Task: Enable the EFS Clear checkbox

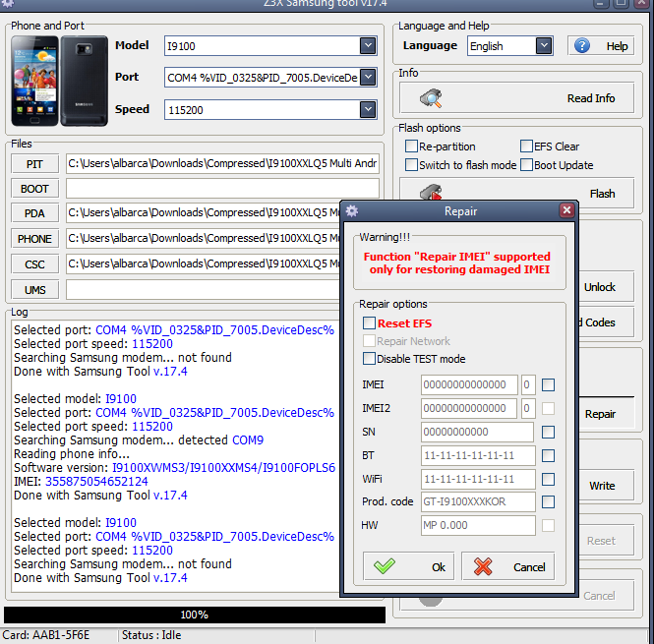Action: (526, 146)
